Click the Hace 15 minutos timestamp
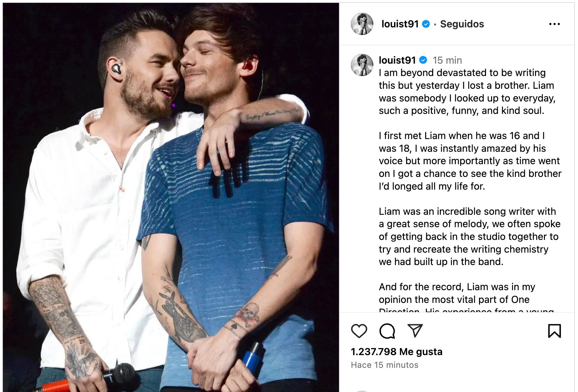This screenshot has width=578, height=392. point(384,365)
